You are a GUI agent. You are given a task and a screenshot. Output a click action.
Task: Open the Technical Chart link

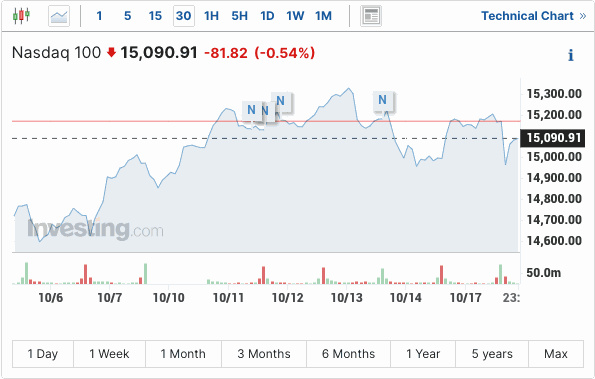tap(534, 16)
